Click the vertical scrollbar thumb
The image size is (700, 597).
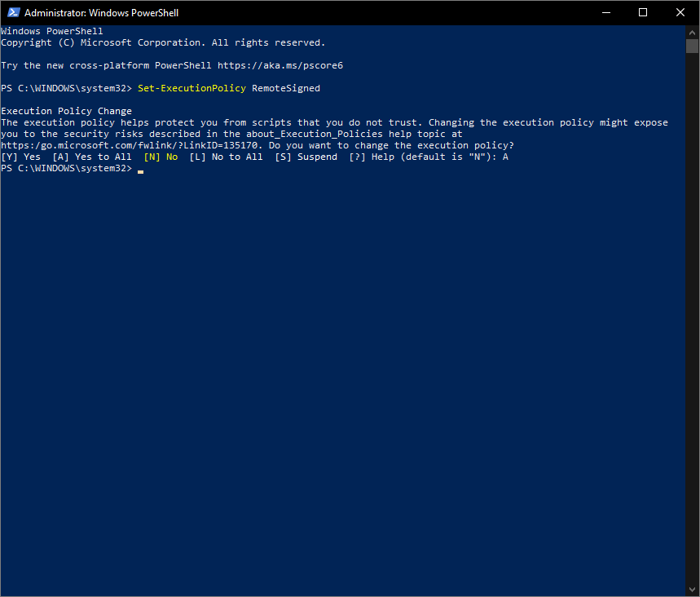693,46
